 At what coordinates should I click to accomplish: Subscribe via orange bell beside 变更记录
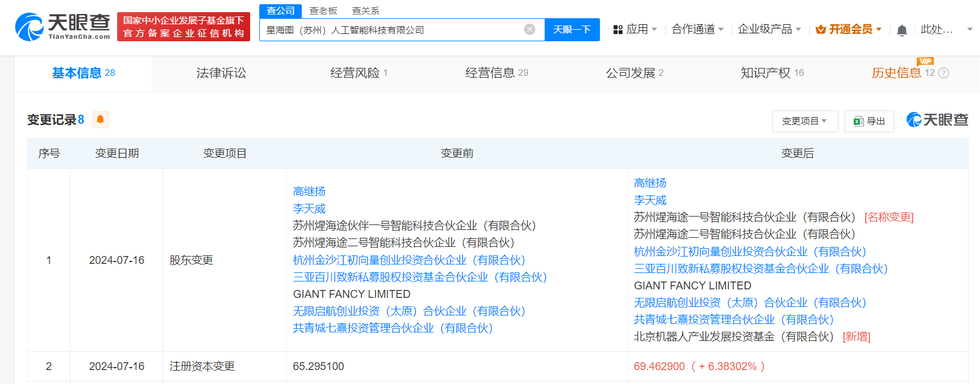(100, 120)
